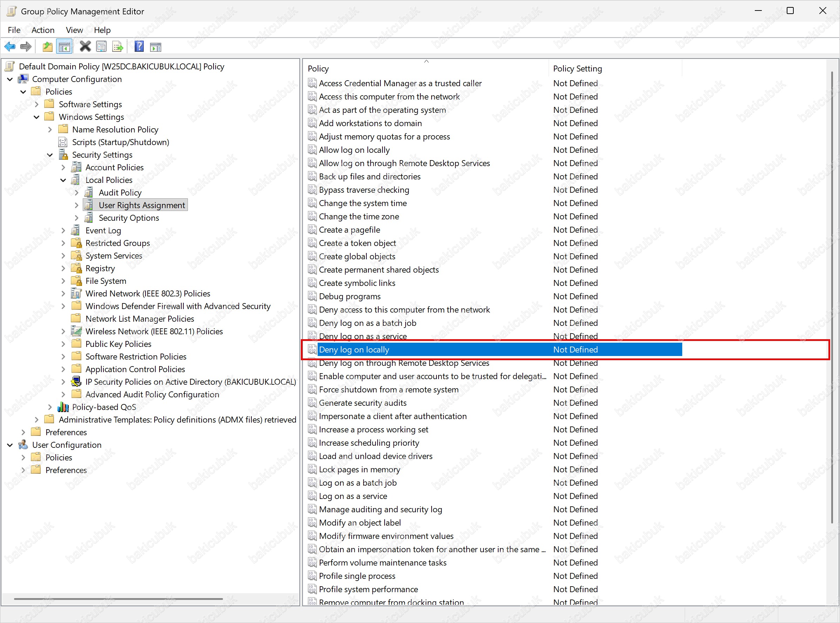Open the Action menu
The image size is (840, 623).
[43, 30]
